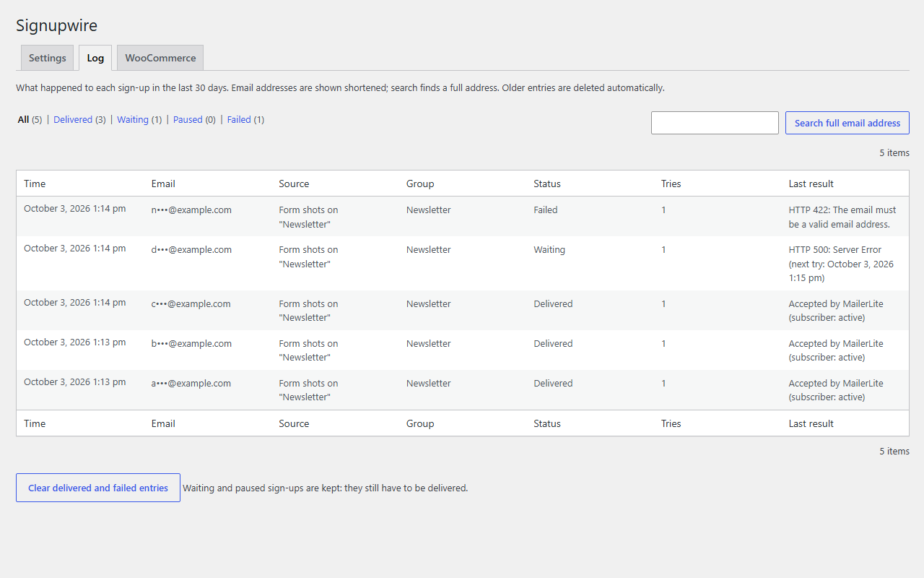Click Group header at table top

(x=420, y=184)
